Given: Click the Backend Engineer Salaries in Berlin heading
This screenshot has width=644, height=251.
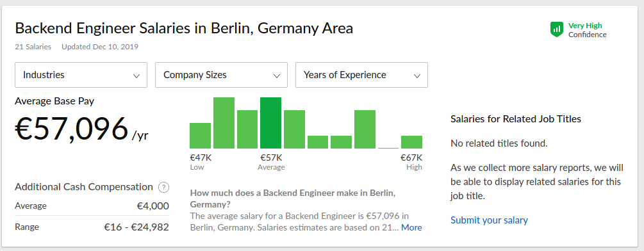Looking at the screenshot, I should point(184,28).
